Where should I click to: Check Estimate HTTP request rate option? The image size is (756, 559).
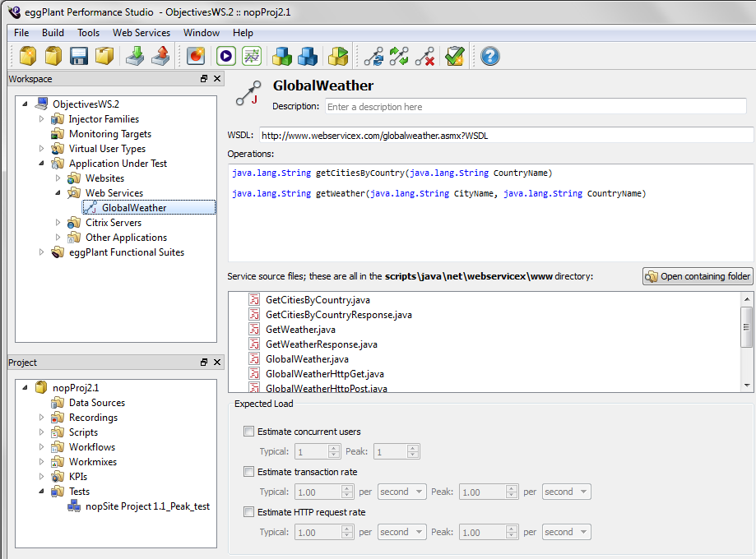(x=248, y=512)
